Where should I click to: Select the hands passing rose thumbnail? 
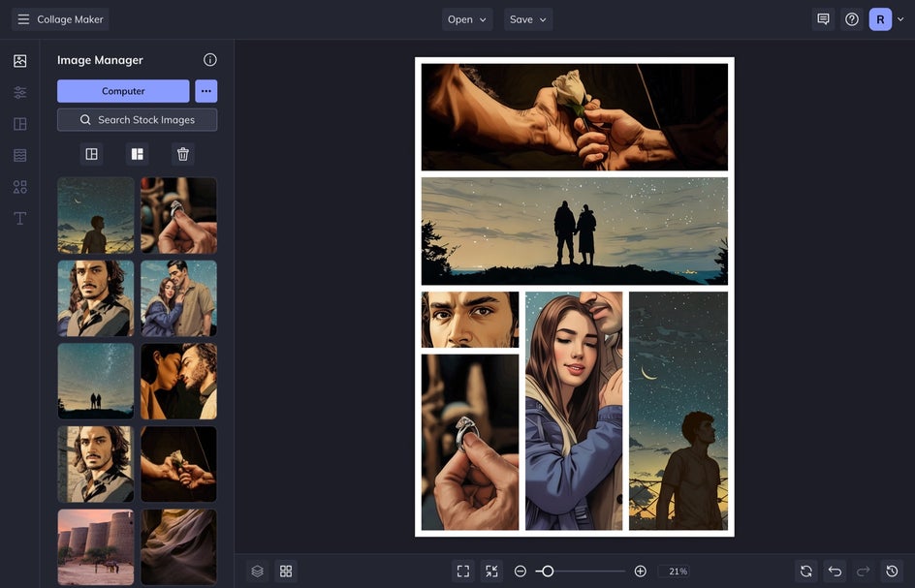pyautogui.click(x=178, y=464)
